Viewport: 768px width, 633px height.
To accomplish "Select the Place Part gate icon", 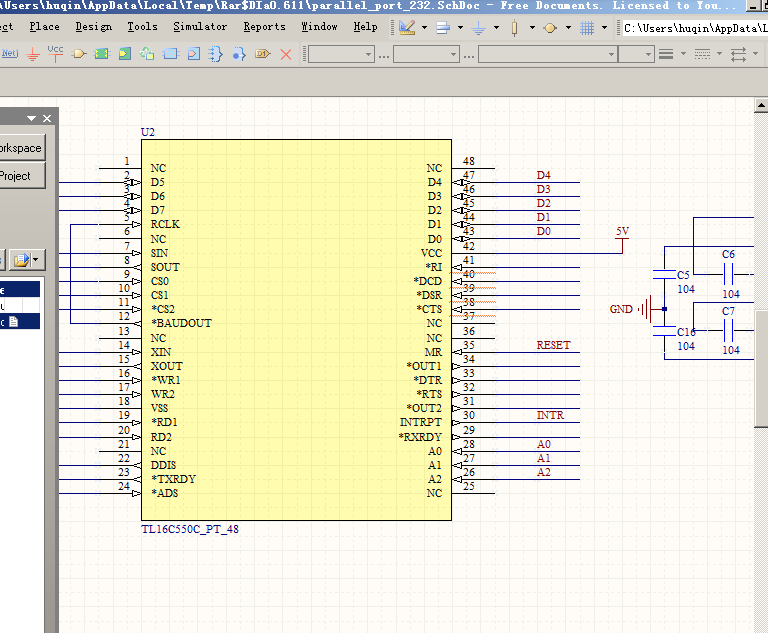I will [78, 54].
